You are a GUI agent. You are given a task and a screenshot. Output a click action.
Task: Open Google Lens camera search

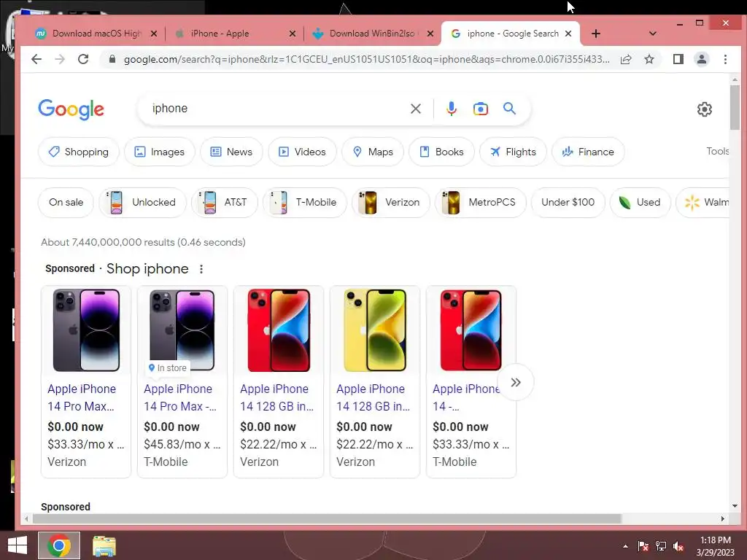coord(480,109)
